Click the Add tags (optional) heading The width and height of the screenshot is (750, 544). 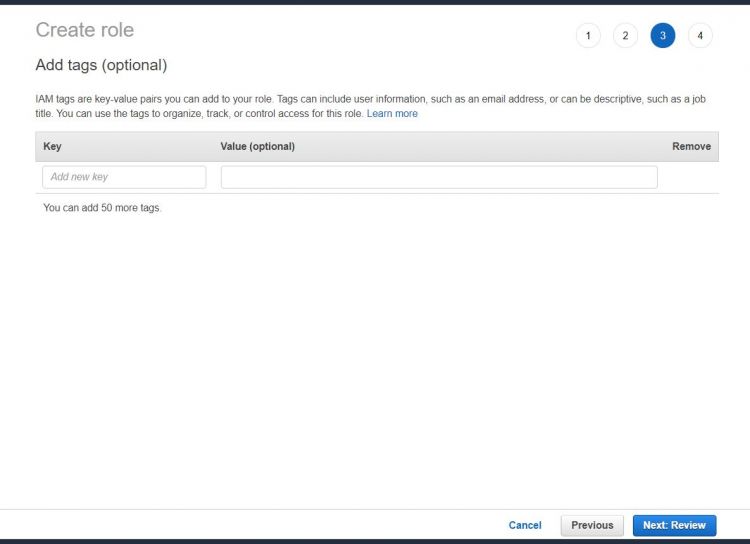tap(101, 65)
